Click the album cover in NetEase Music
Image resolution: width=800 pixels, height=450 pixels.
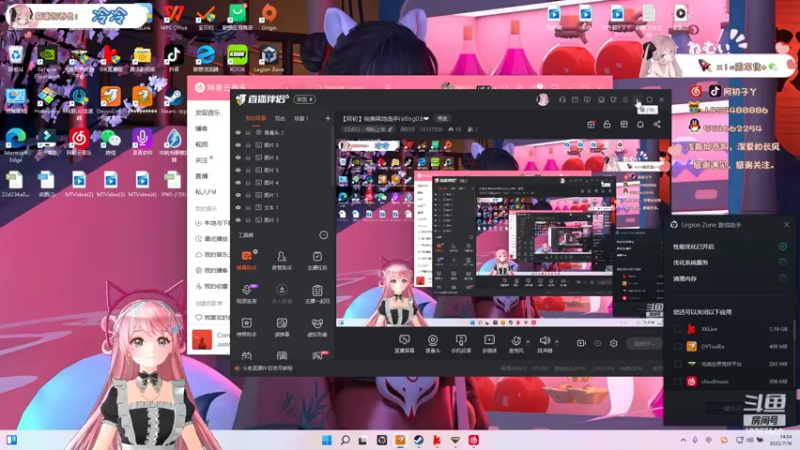click(202, 340)
